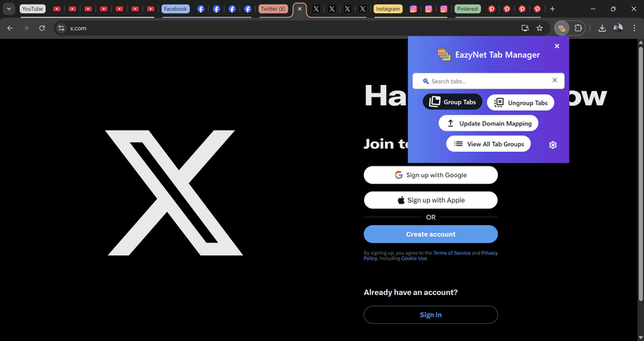This screenshot has height=341, width=644.
Task: Open a new tab with the plus button
Action: pos(552,9)
